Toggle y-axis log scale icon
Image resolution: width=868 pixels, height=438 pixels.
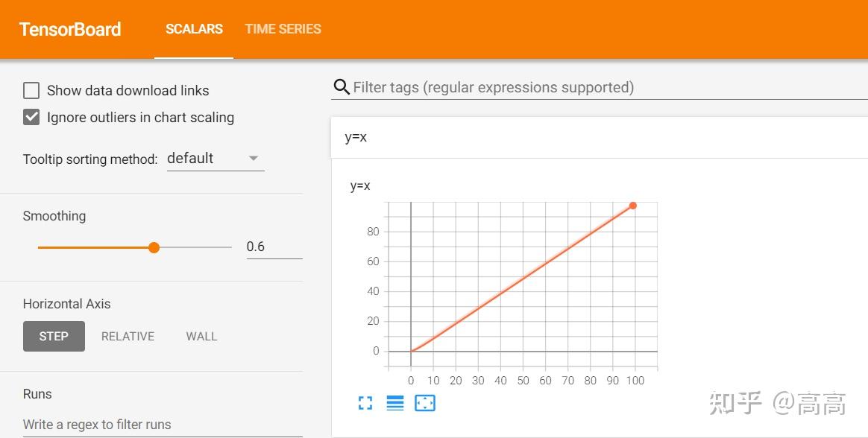[394, 403]
